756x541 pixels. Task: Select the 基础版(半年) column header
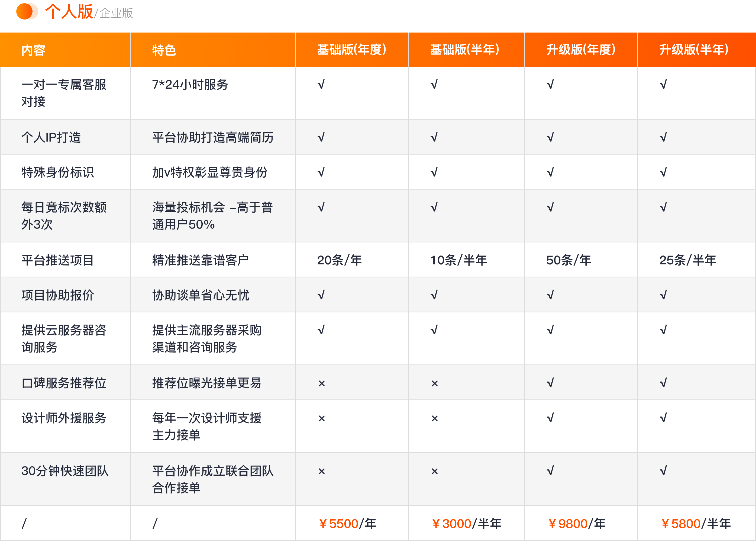465,49
